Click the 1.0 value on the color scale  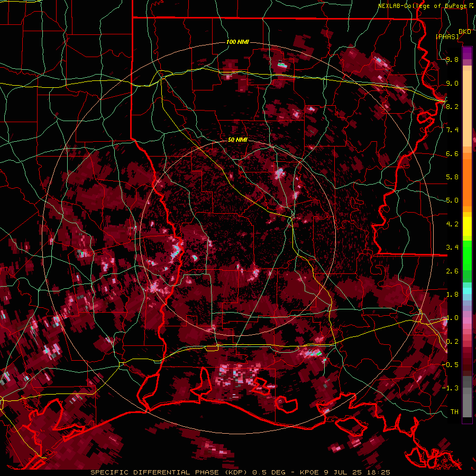[x=452, y=318]
